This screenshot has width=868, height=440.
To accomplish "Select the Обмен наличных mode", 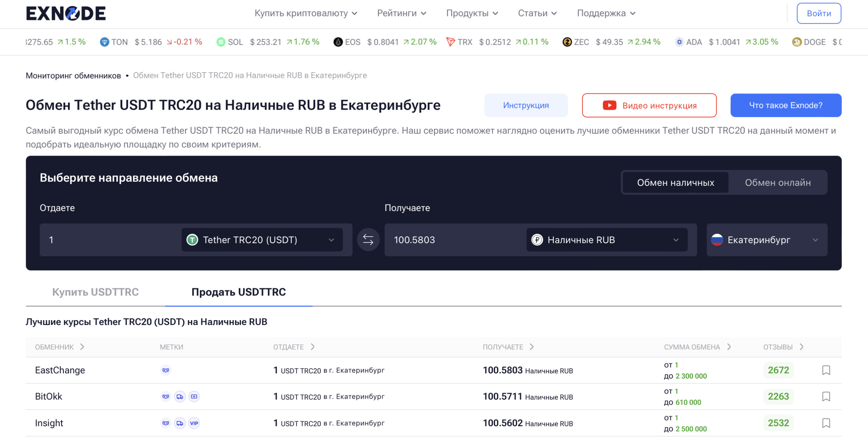I will tap(675, 183).
